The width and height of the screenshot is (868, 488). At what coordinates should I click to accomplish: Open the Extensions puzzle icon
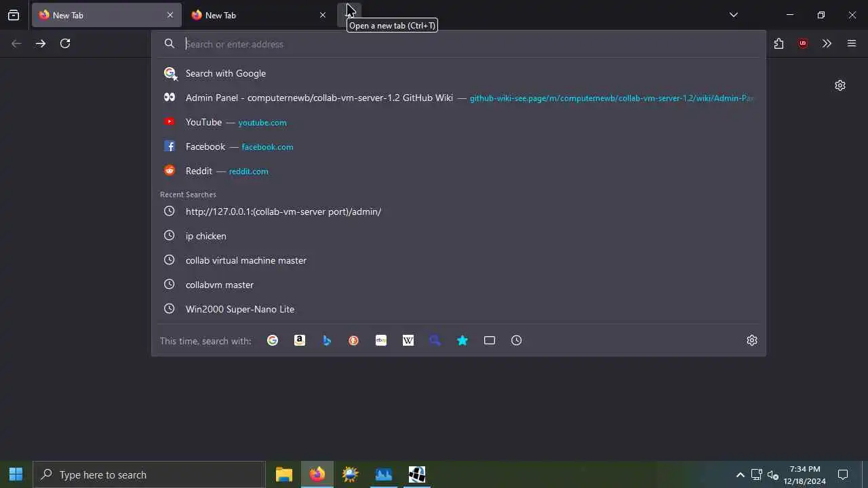coord(778,43)
